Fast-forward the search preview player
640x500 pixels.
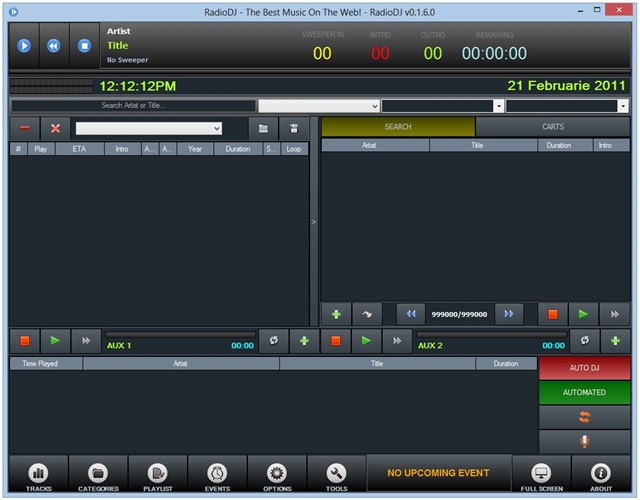[x=614, y=314]
